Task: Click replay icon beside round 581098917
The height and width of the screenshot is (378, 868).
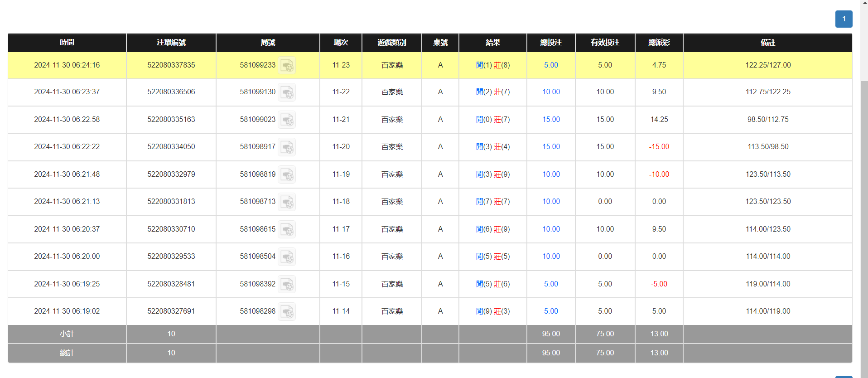Action: click(287, 147)
